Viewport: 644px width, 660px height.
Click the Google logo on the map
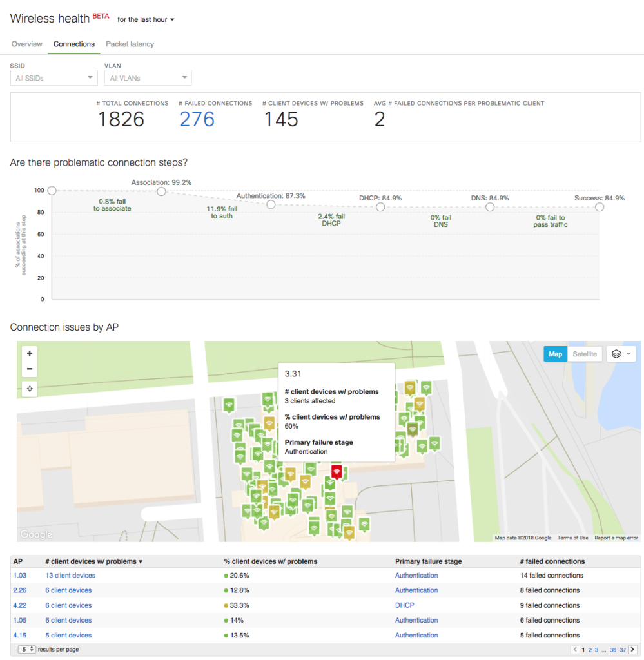click(x=36, y=534)
